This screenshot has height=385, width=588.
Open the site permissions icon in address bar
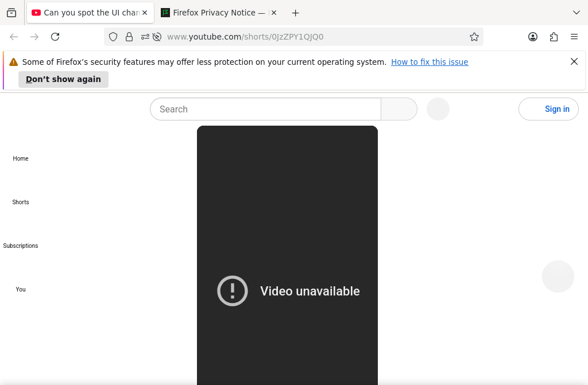click(145, 37)
